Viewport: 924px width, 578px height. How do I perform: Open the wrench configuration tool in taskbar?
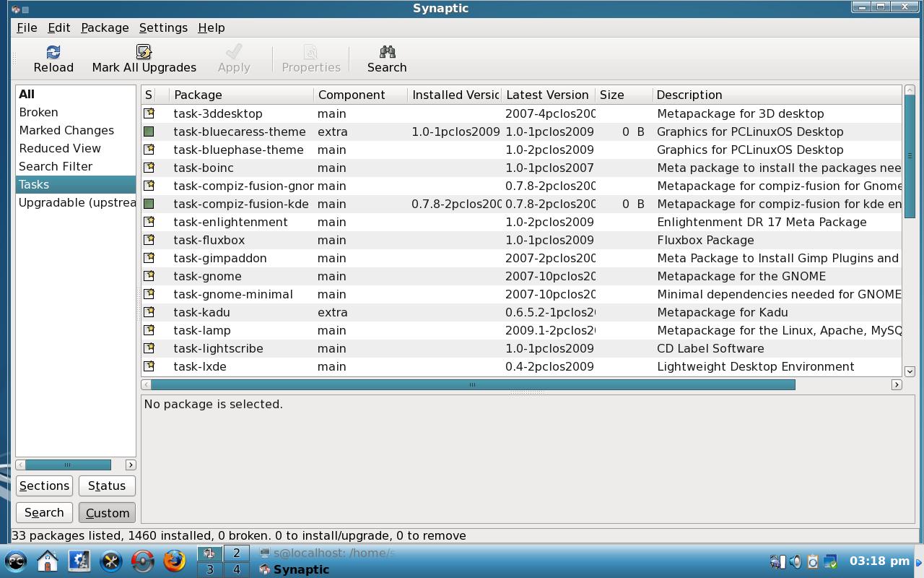coord(110,561)
